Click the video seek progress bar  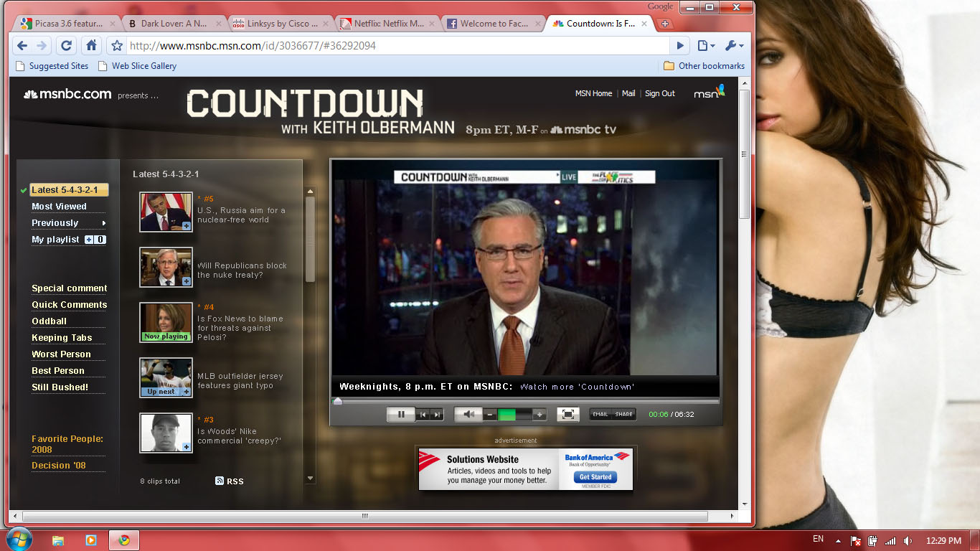tap(526, 401)
